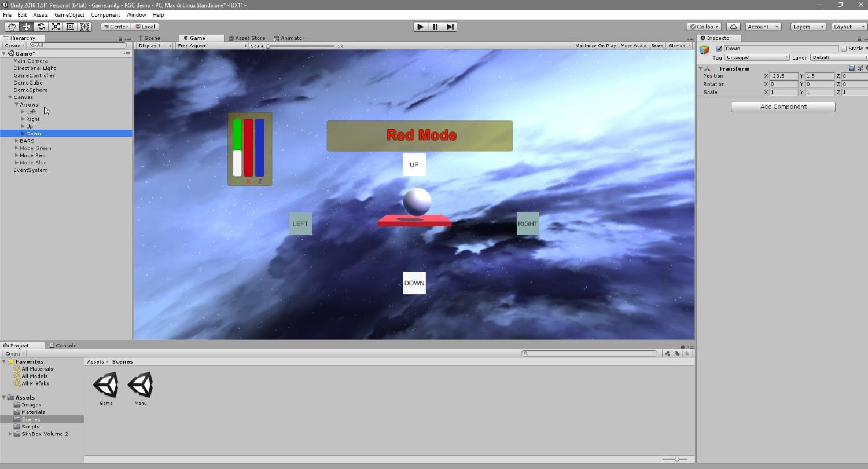Open the Menu scene asset

tap(140, 389)
